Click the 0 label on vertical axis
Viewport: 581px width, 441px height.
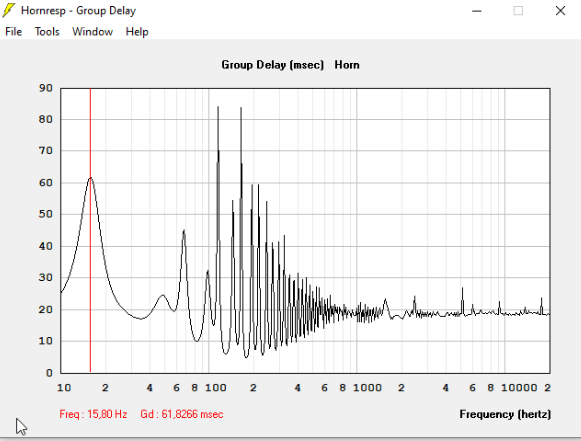(49, 373)
